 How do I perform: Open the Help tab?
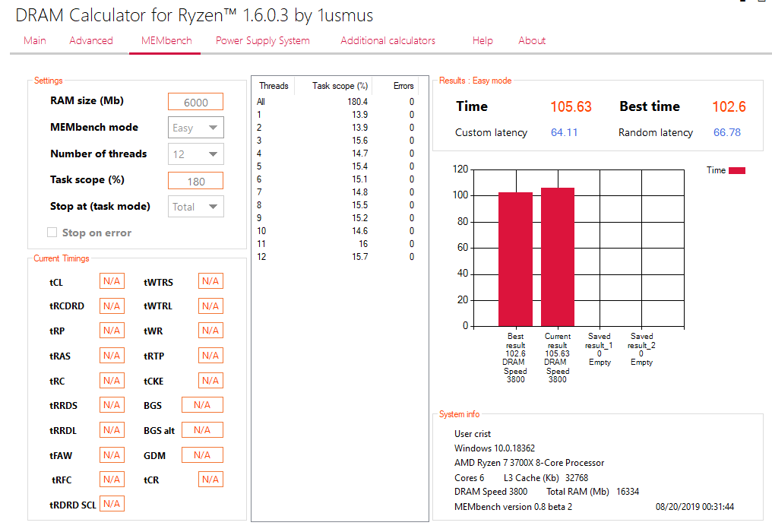coord(482,40)
